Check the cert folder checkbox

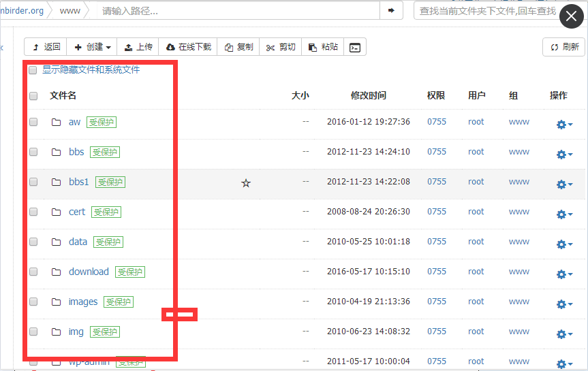point(33,212)
